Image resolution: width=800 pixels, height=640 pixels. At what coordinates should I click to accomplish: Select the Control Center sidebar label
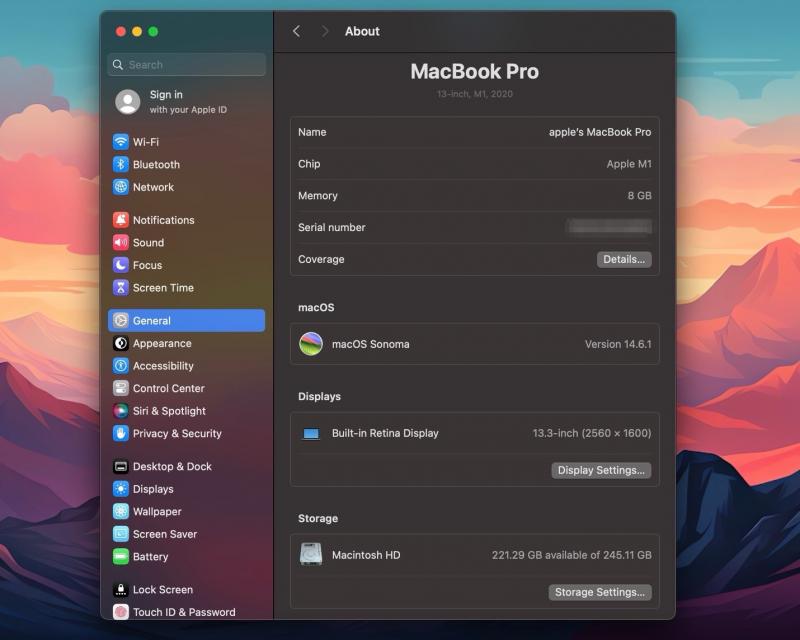pyautogui.click(x=169, y=388)
